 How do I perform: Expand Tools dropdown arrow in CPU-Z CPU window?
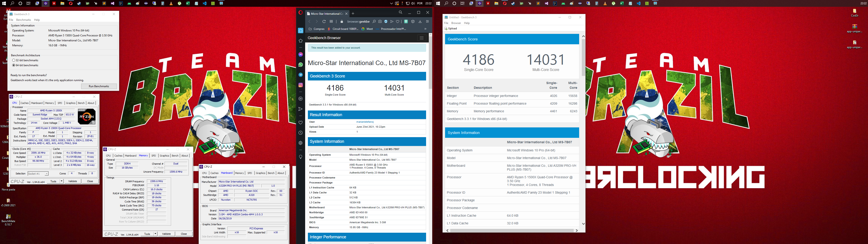point(62,181)
